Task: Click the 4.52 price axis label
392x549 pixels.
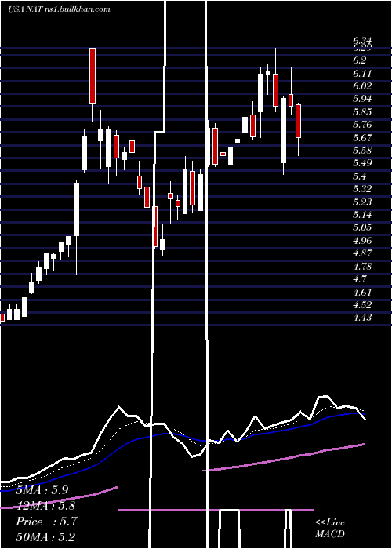Action: coord(362,304)
